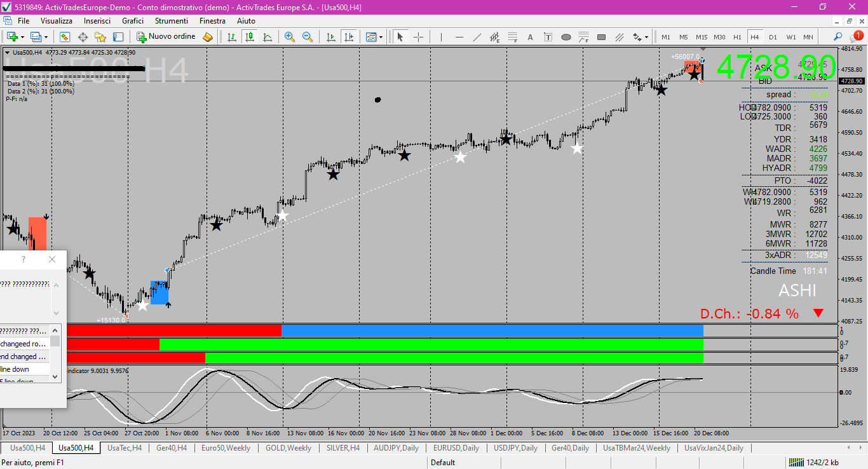
Task: Switch timeframe to M1
Action: pyautogui.click(x=666, y=37)
